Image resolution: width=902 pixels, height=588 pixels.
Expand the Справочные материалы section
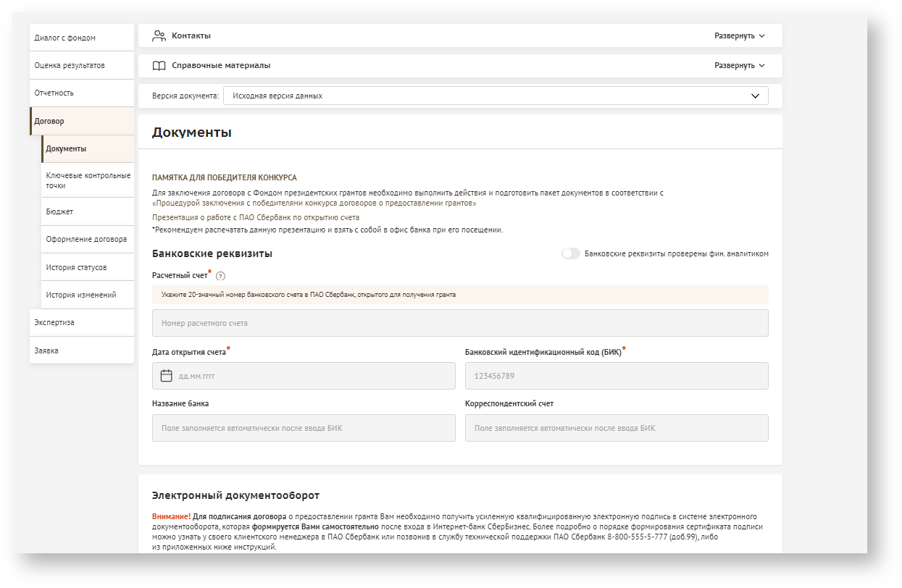[739, 66]
